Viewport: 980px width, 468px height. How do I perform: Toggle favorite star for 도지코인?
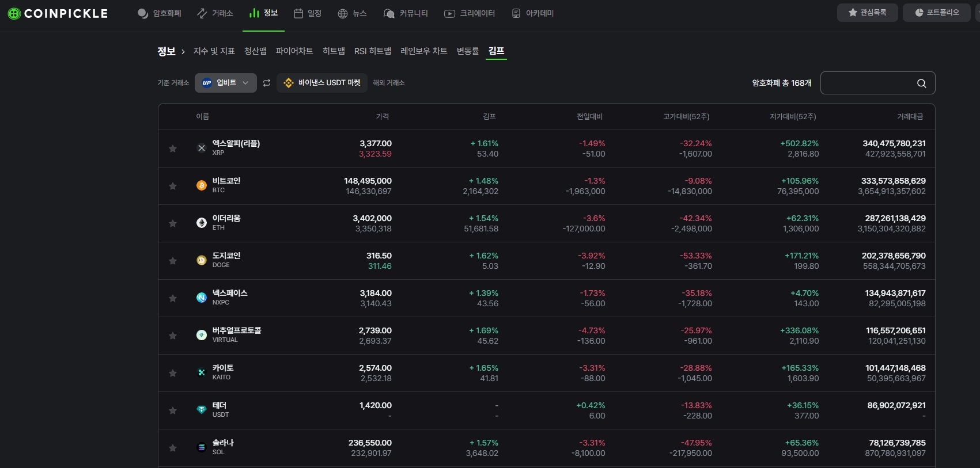[173, 261]
